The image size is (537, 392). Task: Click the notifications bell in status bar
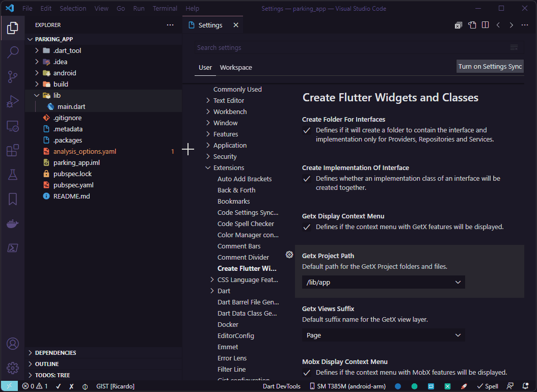[526, 386]
